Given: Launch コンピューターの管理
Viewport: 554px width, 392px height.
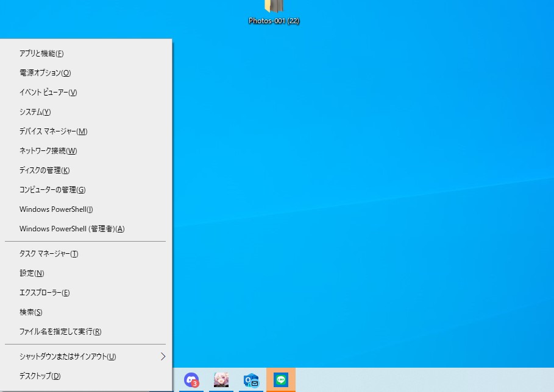Looking at the screenshot, I should coord(52,190).
